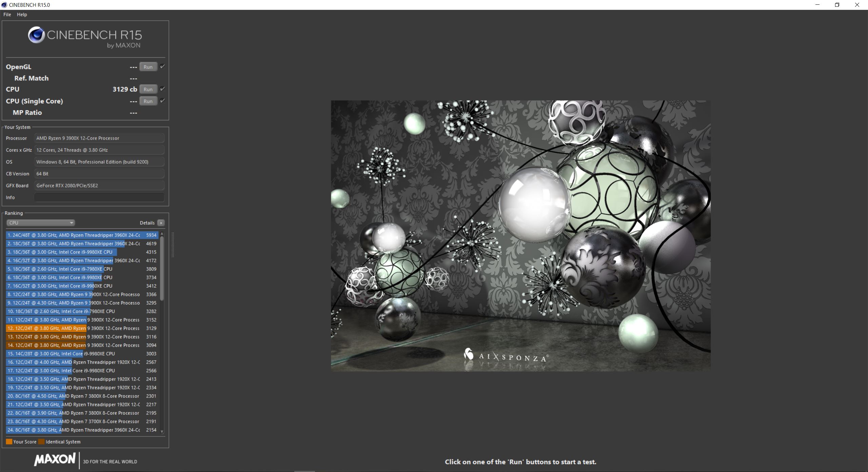Run the OpenGL test

point(147,67)
